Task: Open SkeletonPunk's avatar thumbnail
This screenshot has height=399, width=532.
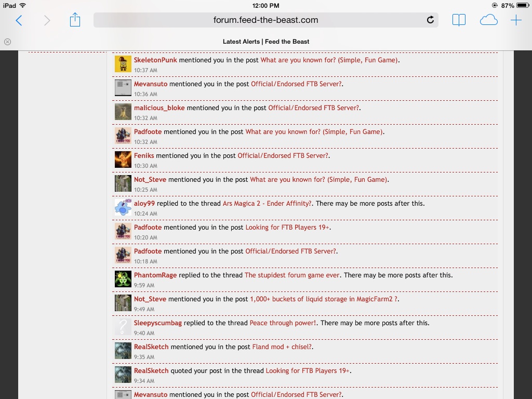Action: point(123,64)
